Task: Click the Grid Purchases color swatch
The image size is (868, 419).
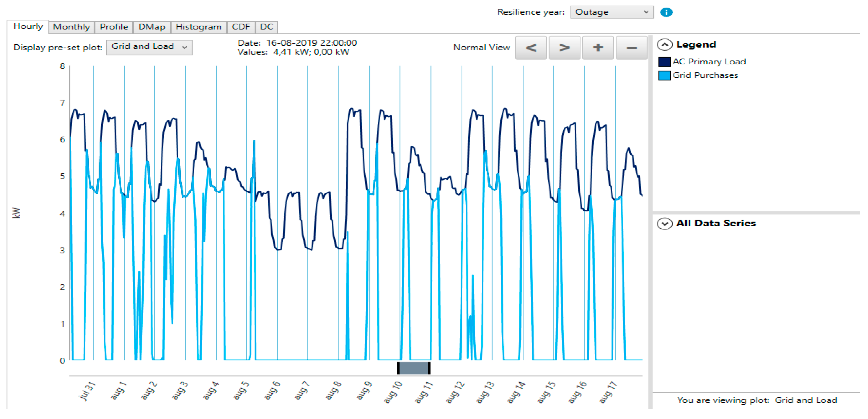Action: 664,76
